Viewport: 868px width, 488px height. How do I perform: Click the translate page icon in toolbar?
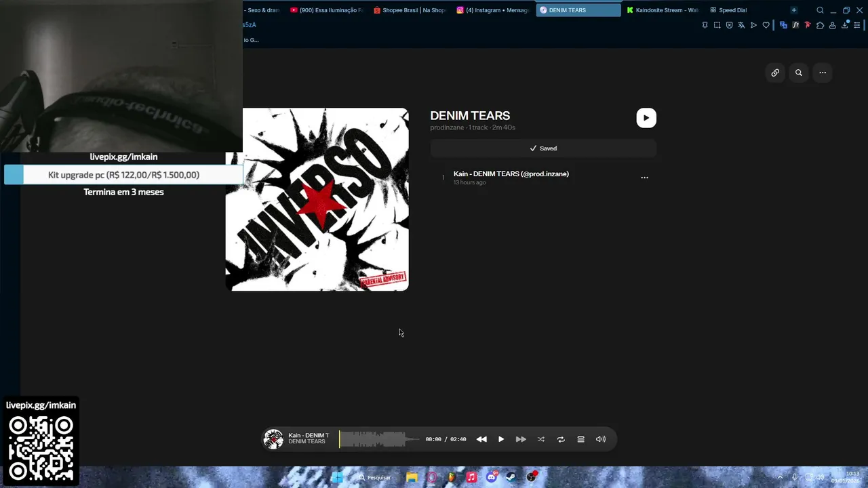tap(741, 25)
